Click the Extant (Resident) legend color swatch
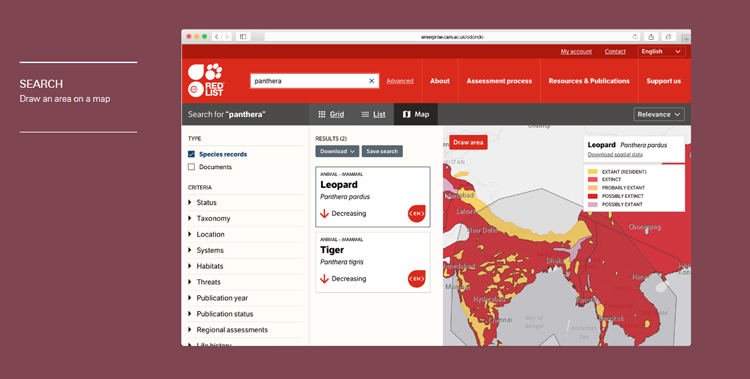The width and height of the screenshot is (750, 379). [593, 171]
